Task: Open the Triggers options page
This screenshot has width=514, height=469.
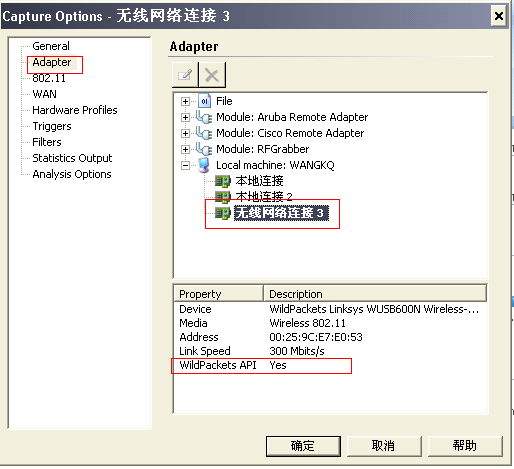Action: [52, 126]
